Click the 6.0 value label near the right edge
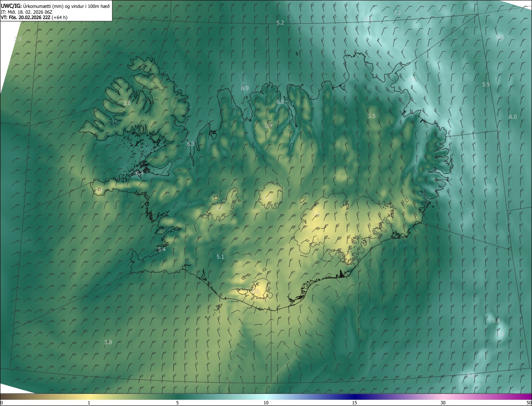 [x=513, y=117]
